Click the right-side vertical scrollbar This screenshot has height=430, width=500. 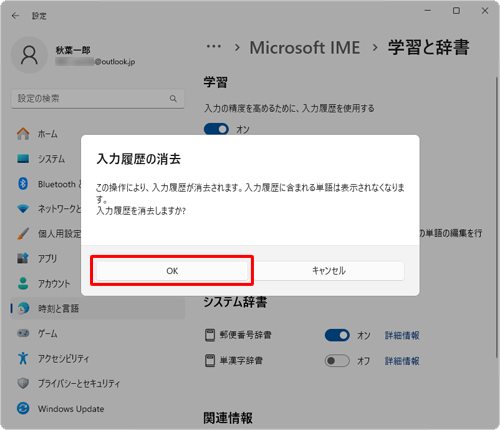click(496, 217)
